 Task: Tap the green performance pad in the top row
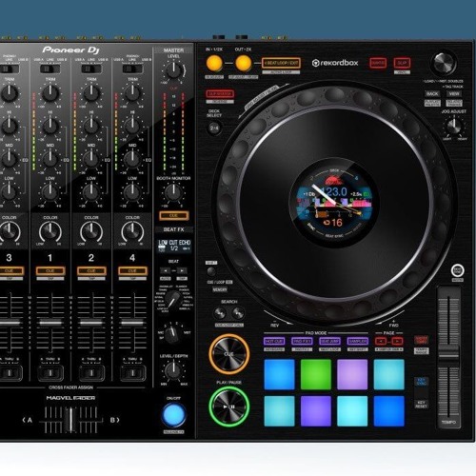point(316,374)
